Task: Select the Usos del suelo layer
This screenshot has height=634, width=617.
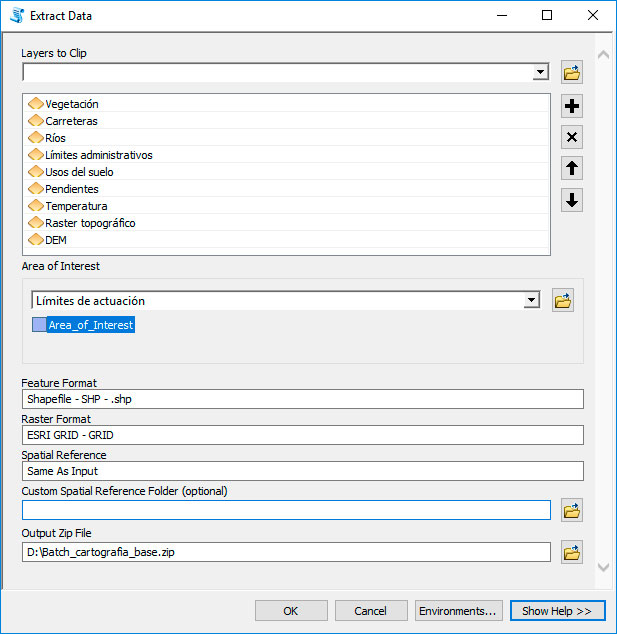Action: tap(79, 172)
